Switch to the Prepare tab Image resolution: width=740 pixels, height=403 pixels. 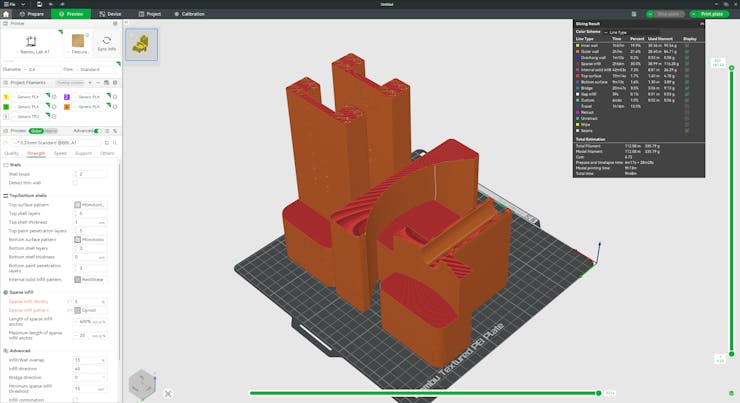(31, 14)
